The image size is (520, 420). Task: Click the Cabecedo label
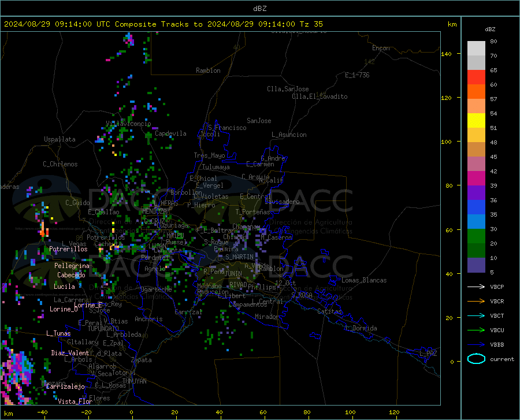click(71, 275)
